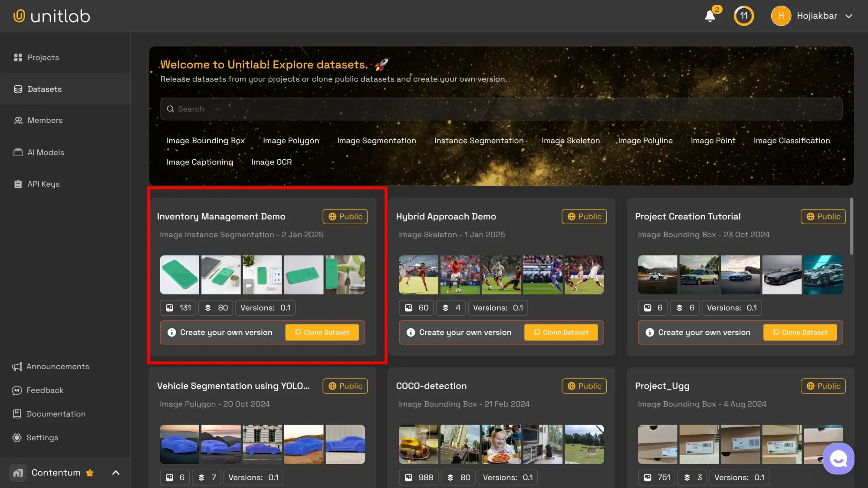
Task: Go to Projects in the sidebar
Action: [x=43, y=58]
